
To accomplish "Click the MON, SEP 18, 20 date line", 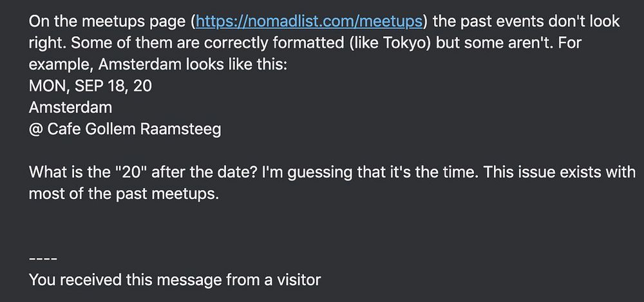I will coord(90,86).
